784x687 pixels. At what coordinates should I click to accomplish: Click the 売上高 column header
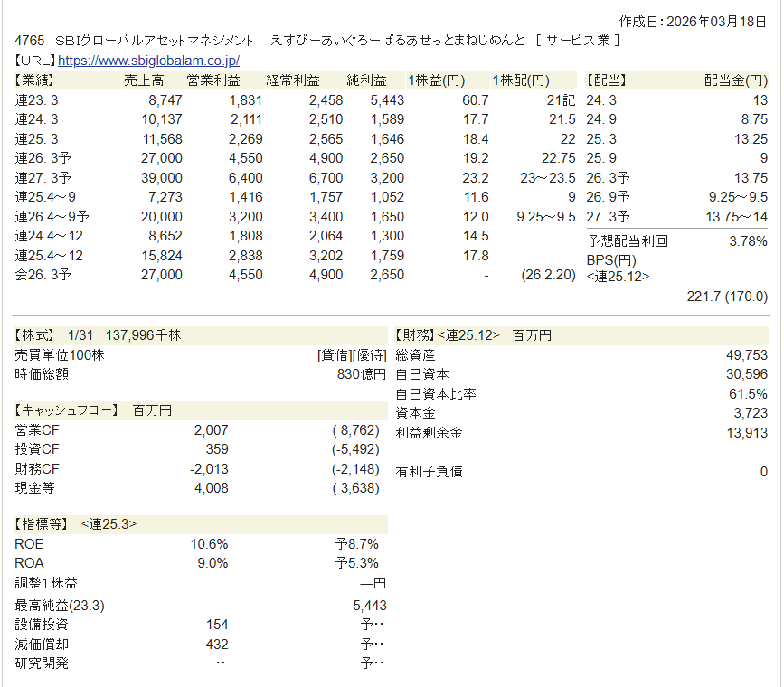(x=144, y=80)
